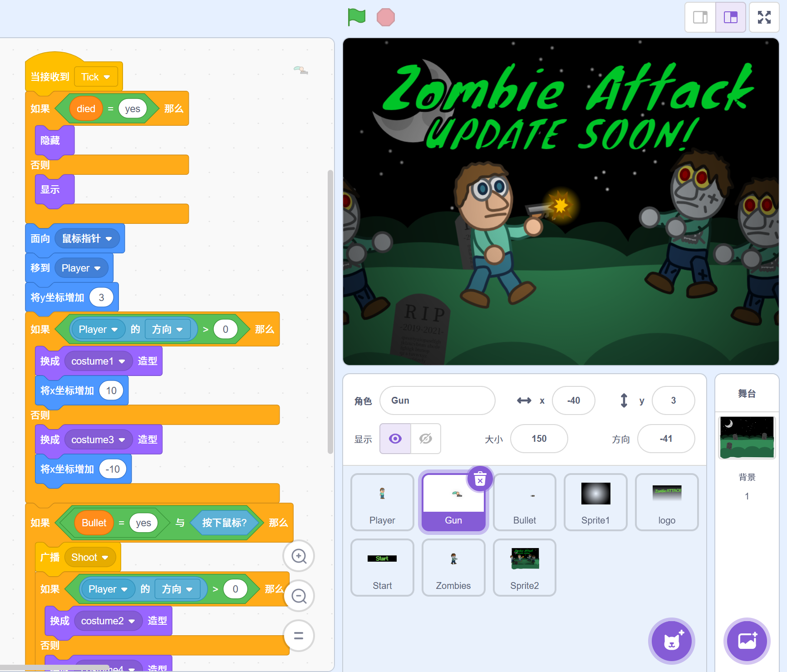Select the stage backdrop thumbnail

pyautogui.click(x=747, y=437)
